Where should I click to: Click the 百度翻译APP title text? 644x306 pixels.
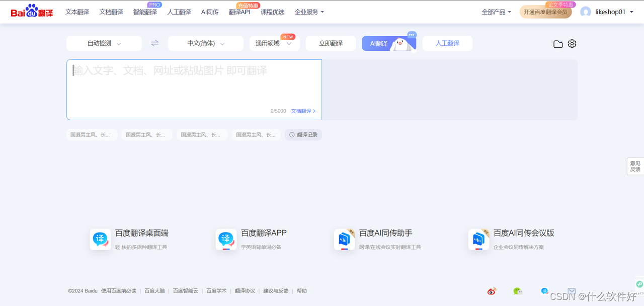[264, 233]
